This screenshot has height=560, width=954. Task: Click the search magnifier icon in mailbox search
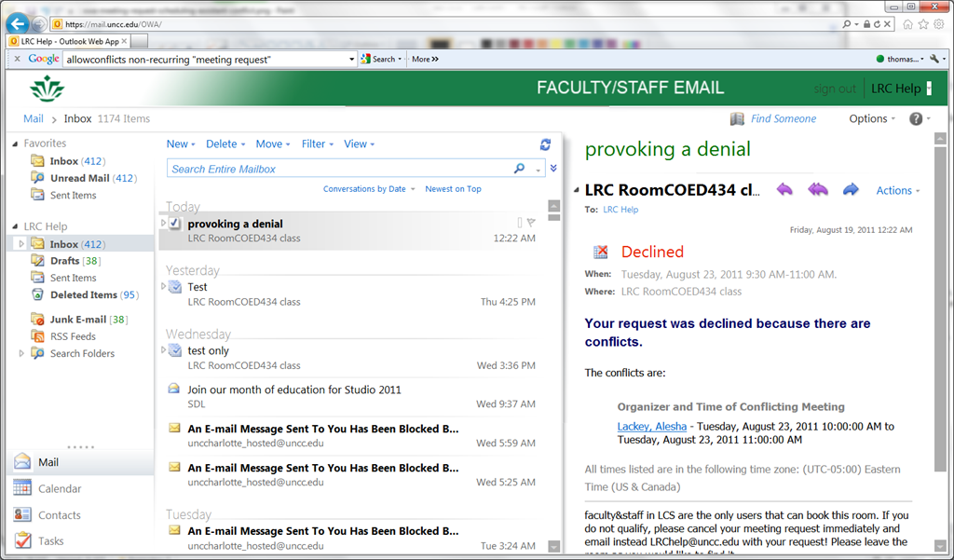520,169
